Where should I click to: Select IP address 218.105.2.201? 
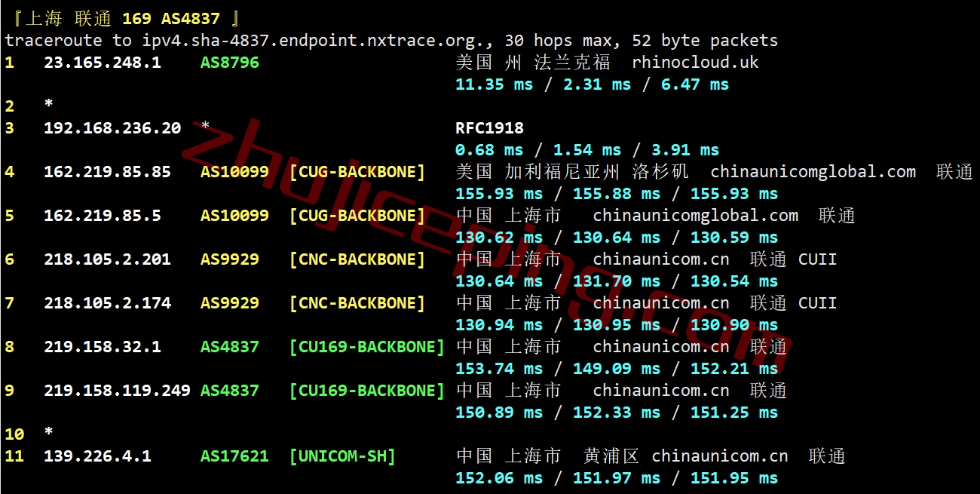click(107, 259)
